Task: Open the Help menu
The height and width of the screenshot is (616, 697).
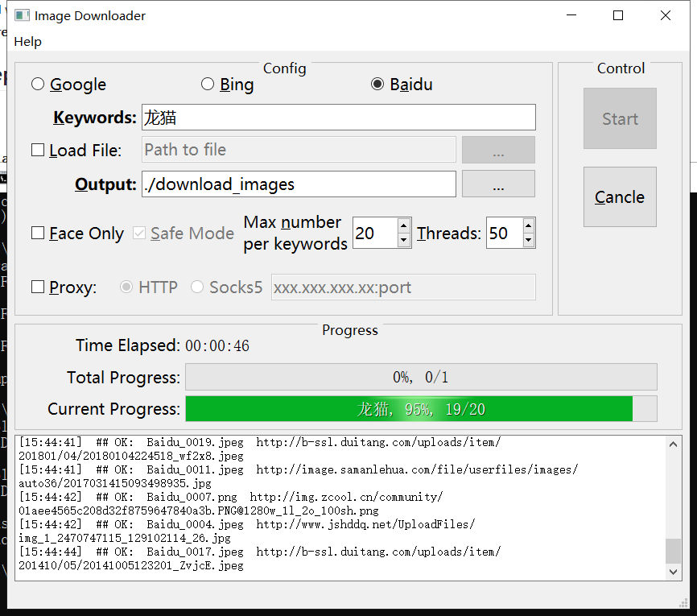Action: 27,41
